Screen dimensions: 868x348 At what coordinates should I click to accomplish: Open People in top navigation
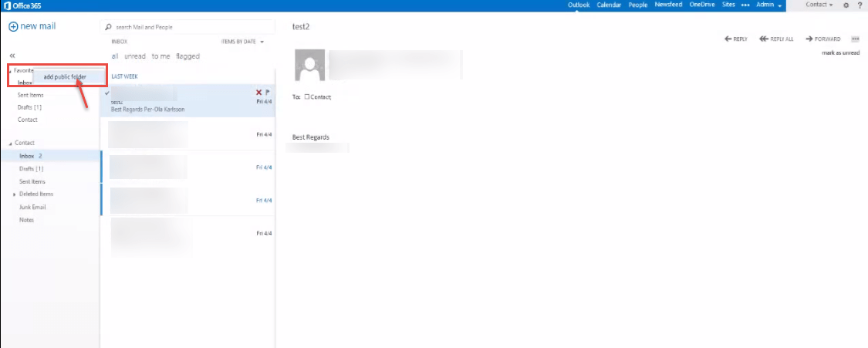[638, 5]
